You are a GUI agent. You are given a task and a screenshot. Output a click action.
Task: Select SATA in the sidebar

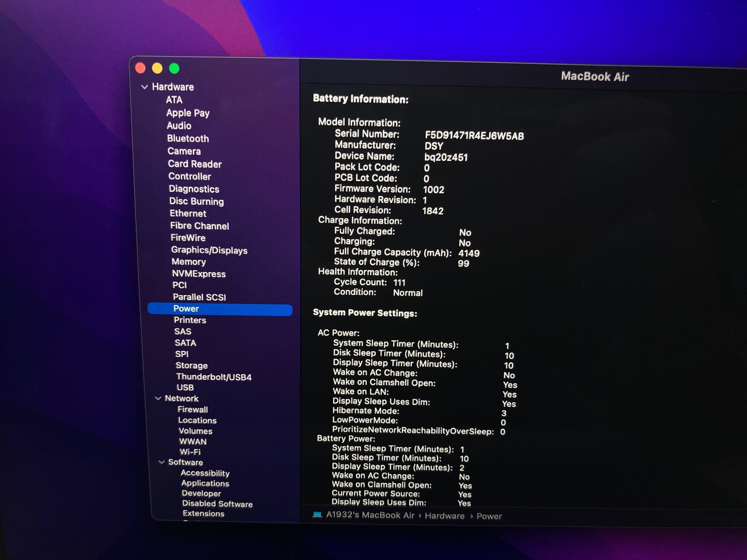tap(185, 343)
